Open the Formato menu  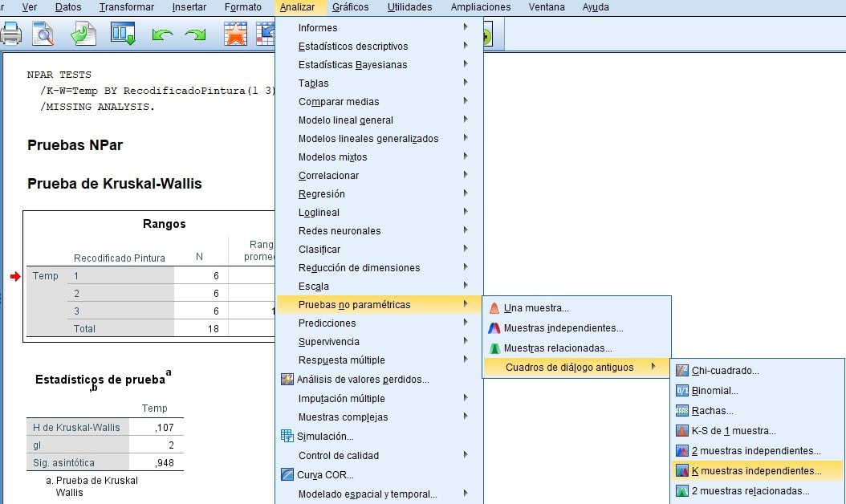(x=242, y=7)
